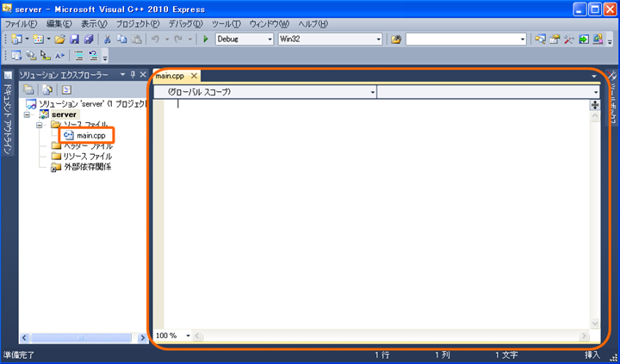This screenshot has width=620, height=364.
Task: Click the green arrow Start Page icon
Action: click(x=584, y=39)
